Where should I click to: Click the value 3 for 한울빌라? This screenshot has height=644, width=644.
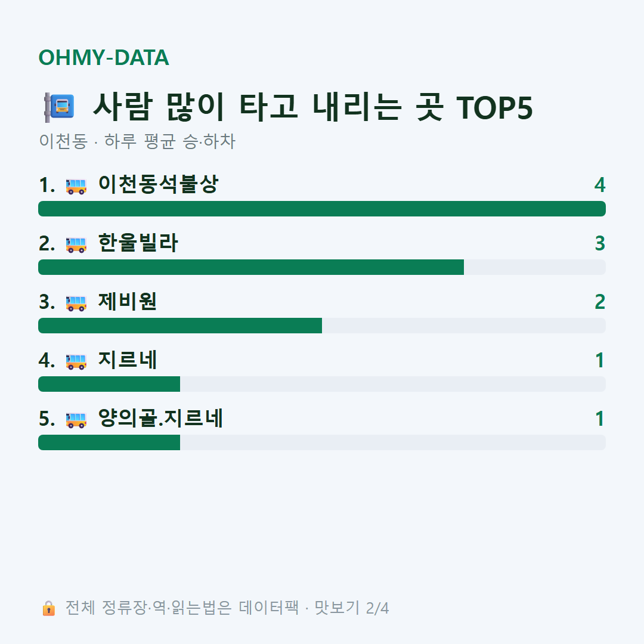600,243
